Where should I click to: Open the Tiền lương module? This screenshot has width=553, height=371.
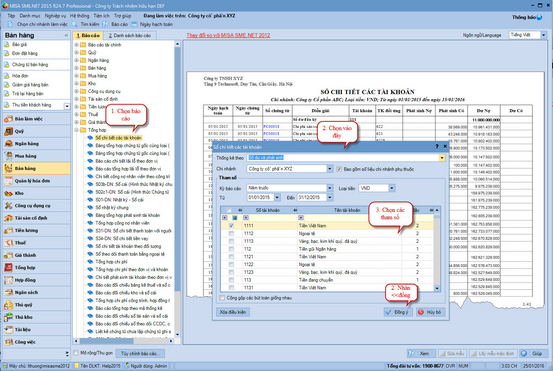click(x=36, y=230)
